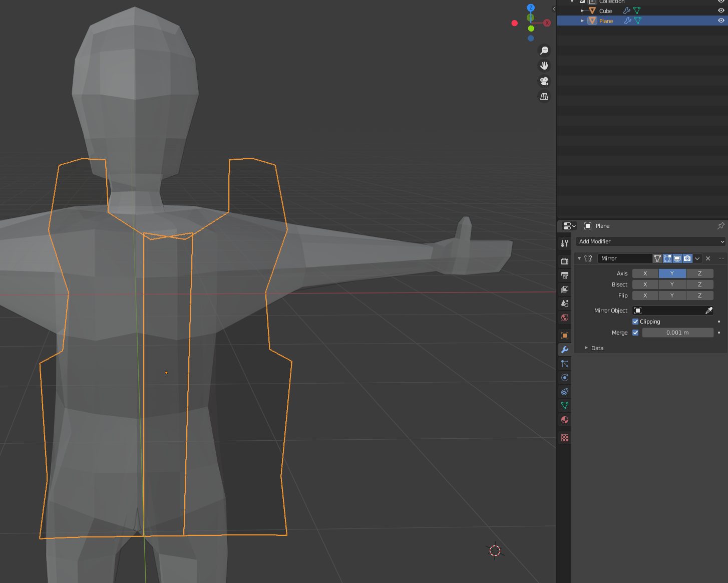The image size is (728, 583).
Task: Click the dark blue negative Z gizmo dot
Action: pos(531,38)
